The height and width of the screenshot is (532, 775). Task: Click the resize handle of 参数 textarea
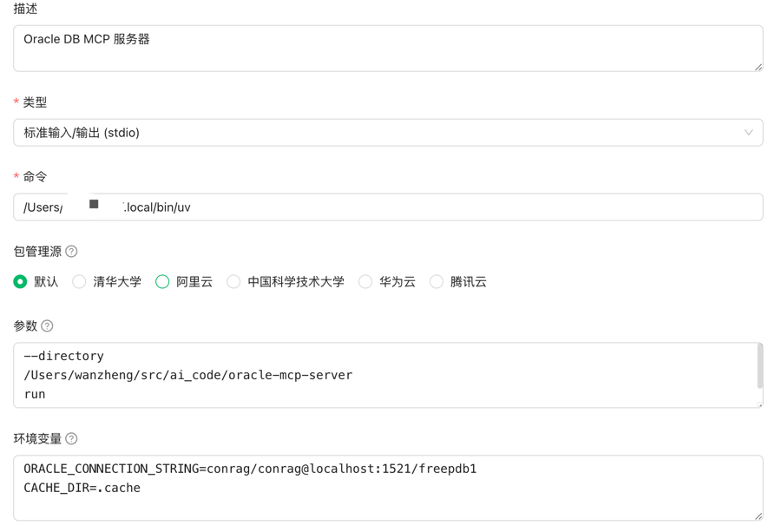[759, 403]
